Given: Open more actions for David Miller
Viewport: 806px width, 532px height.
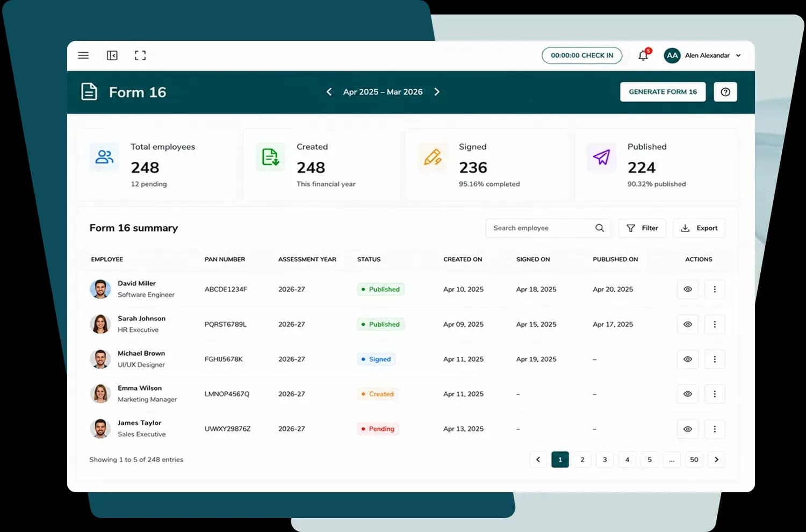Looking at the screenshot, I should click(715, 289).
